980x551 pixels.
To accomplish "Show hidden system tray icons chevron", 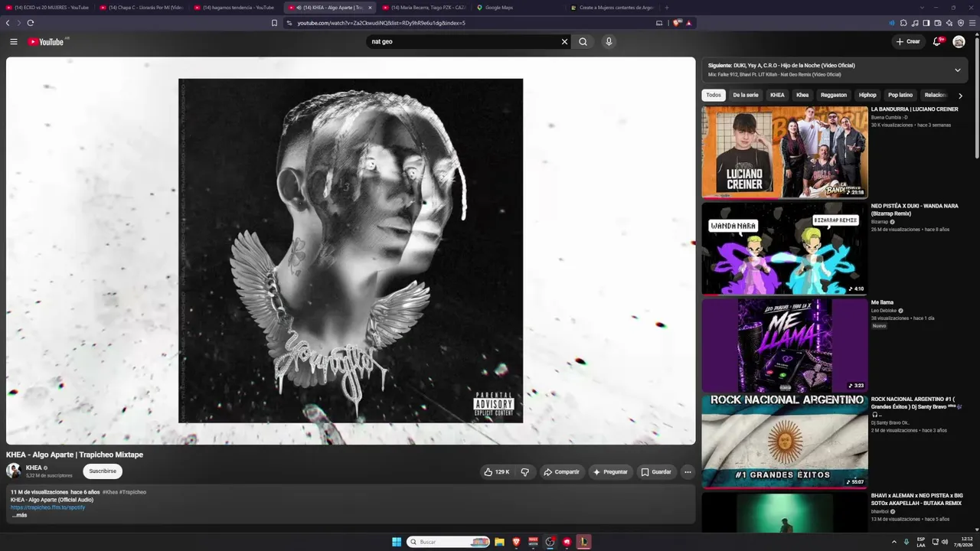I will point(895,542).
